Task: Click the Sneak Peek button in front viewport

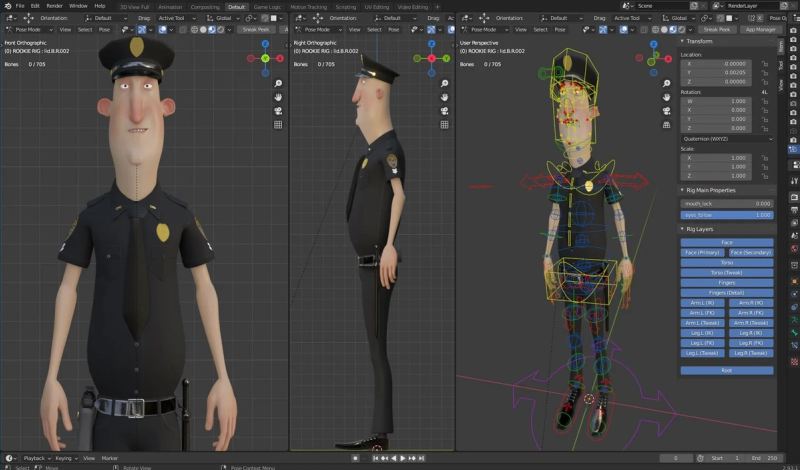Action: tap(256, 30)
